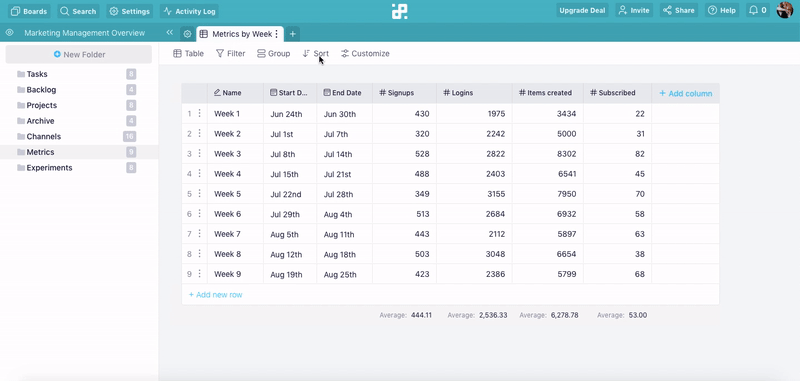800x381 pixels.
Task: Open Metrics by Week tab options menu
Action: 277,34
